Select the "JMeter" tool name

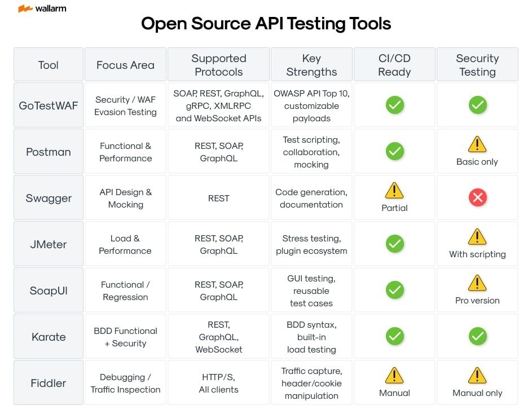click(49, 244)
